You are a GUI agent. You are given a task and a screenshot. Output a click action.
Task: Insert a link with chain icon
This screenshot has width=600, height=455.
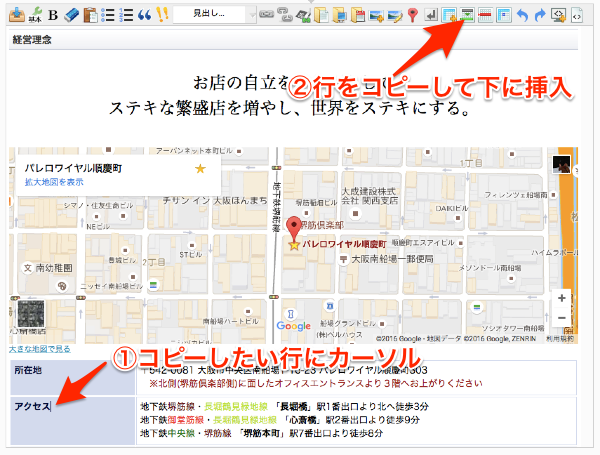point(266,15)
